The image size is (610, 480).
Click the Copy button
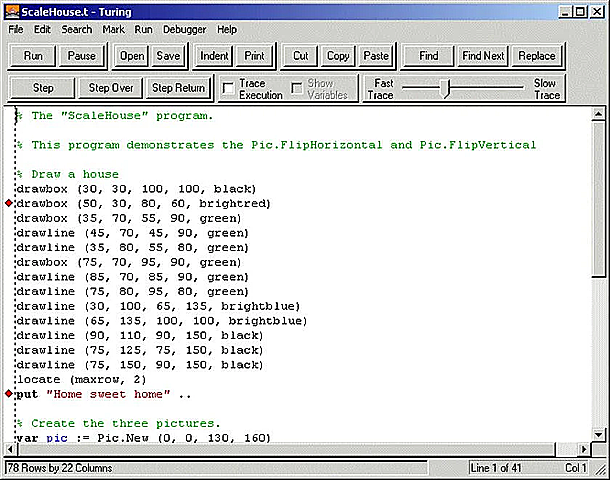338,56
